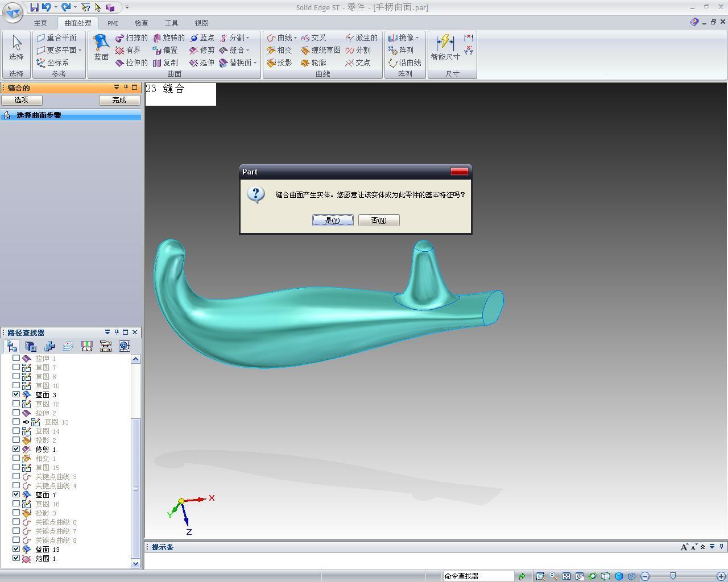Check the 关键点曲线 3 checkbox
The width and height of the screenshot is (728, 582).
coord(16,476)
